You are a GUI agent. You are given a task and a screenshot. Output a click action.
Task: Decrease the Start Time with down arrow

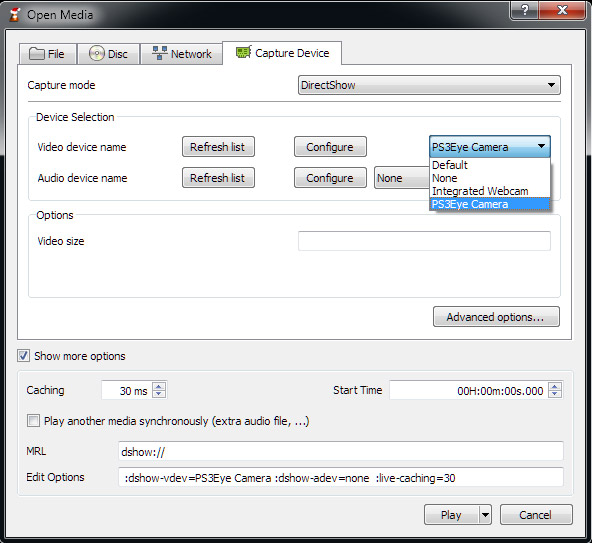click(555, 394)
